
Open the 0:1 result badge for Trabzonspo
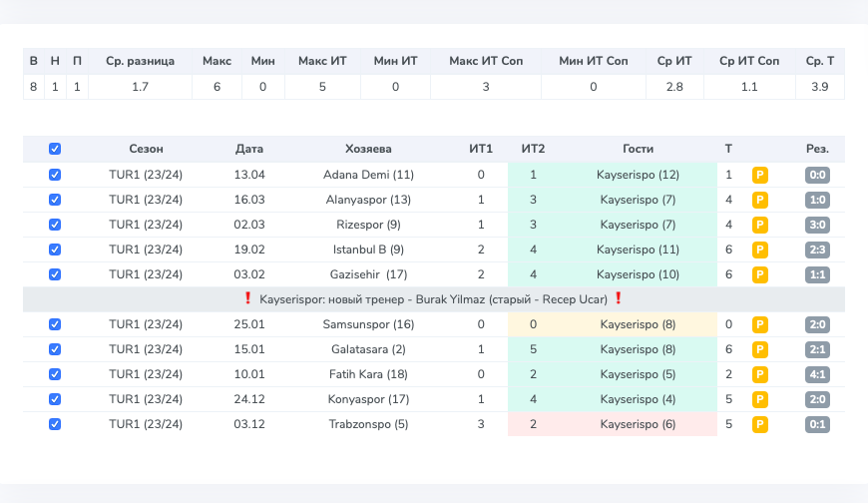[x=818, y=424]
